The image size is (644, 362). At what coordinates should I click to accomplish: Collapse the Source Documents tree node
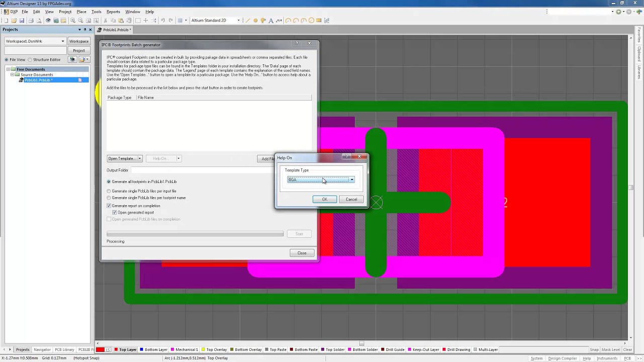click(12, 74)
